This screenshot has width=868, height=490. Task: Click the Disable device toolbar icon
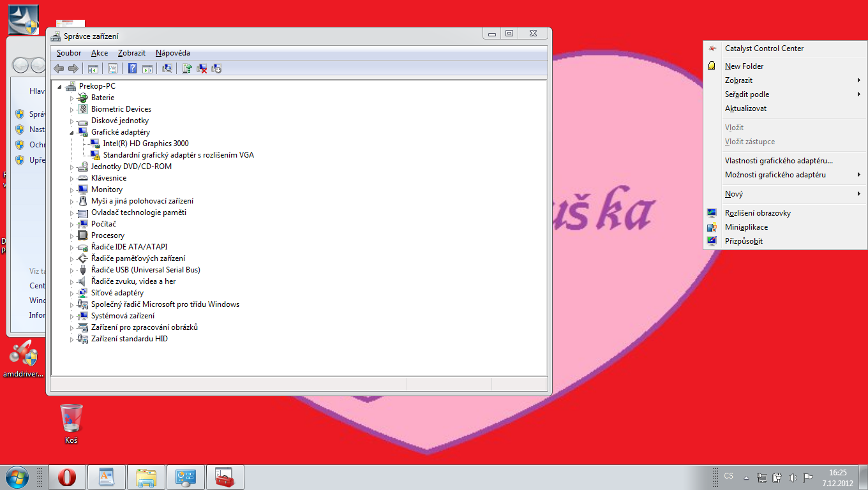[x=216, y=68]
